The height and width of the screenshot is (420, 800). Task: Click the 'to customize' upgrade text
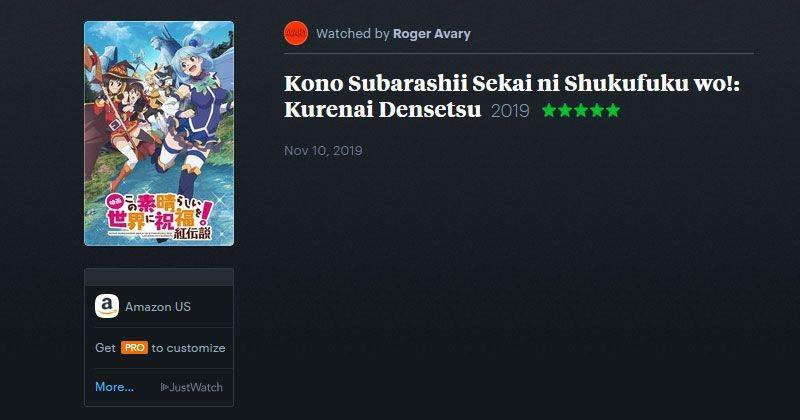click(188, 348)
